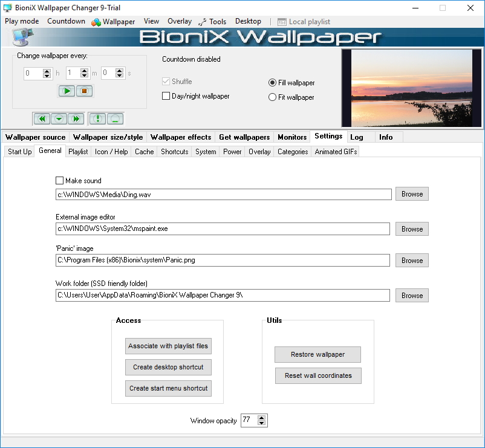Start the wallpaper change timer (play icon)
The width and height of the screenshot is (485, 448).
[x=67, y=91]
